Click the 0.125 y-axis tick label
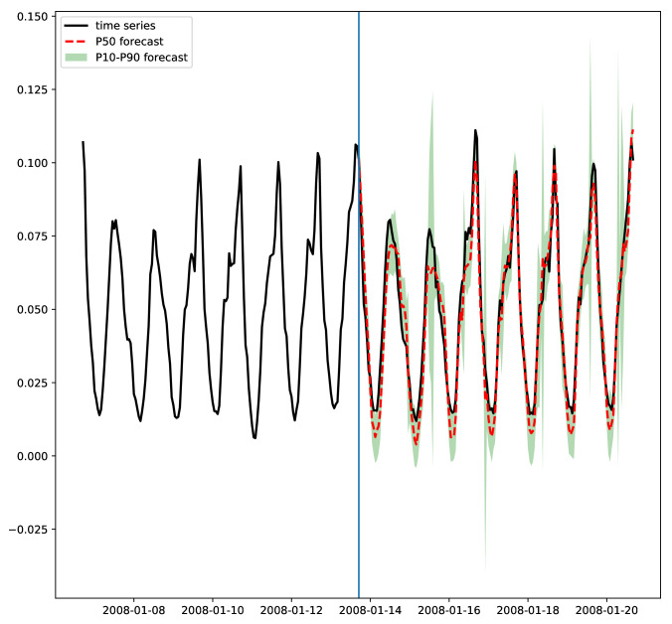The width and height of the screenshot is (672, 624). tap(33, 90)
